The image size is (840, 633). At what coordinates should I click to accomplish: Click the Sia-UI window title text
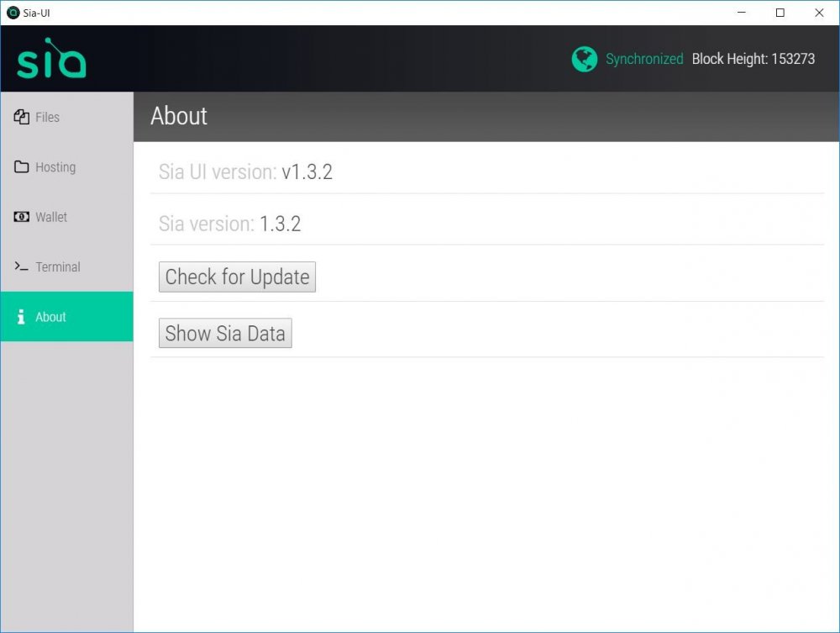(36, 13)
